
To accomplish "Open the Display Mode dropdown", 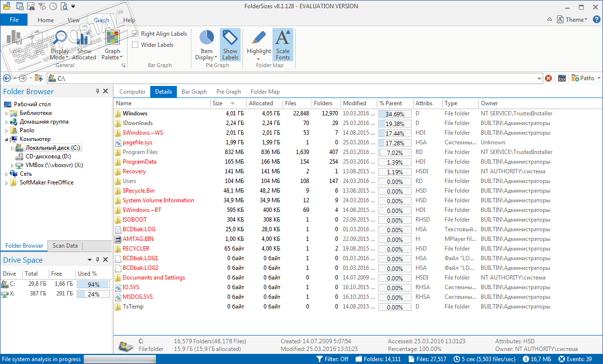I will [60, 45].
